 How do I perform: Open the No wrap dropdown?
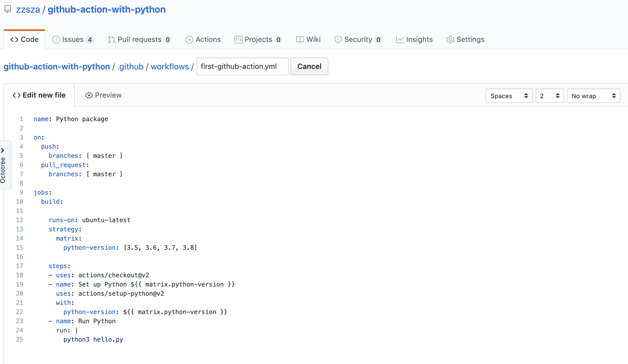coord(593,96)
